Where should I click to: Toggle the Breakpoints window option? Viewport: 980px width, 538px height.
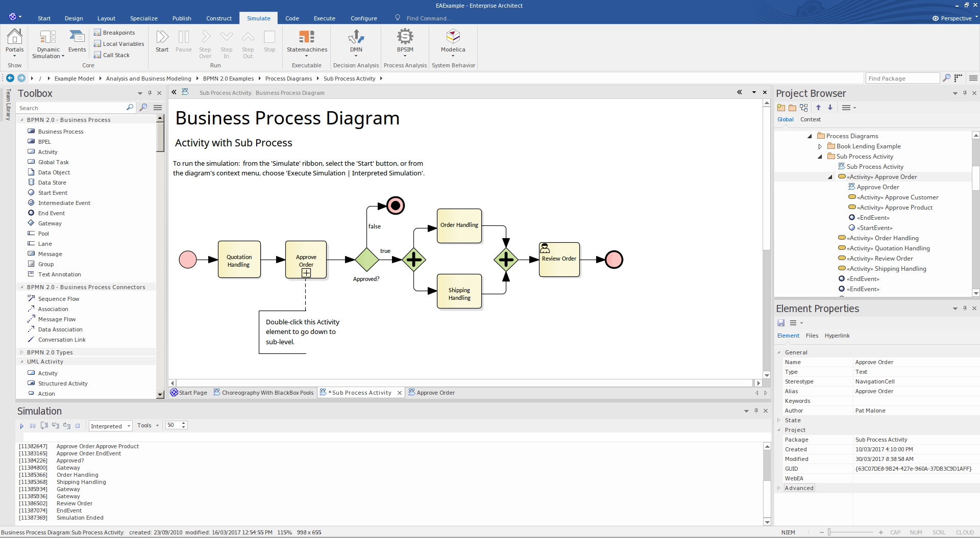[118, 33]
